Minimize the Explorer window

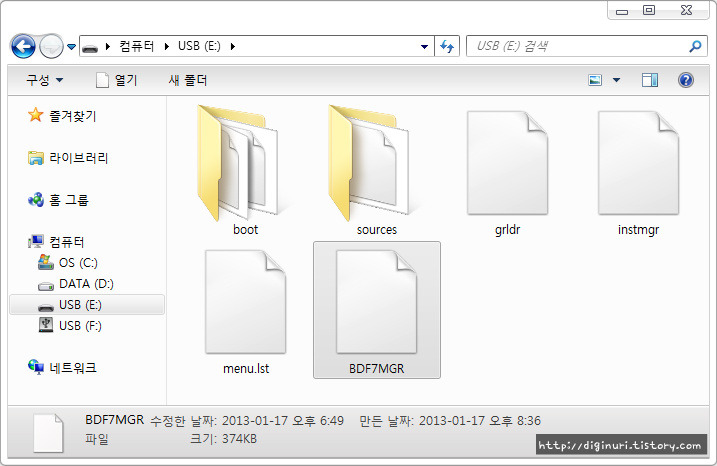622,11
